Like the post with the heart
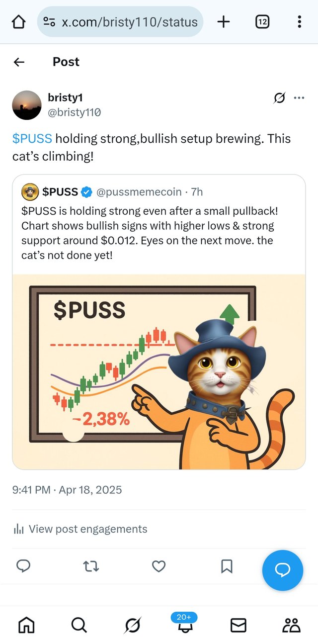The image size is (318, 644). pos(159,566)
